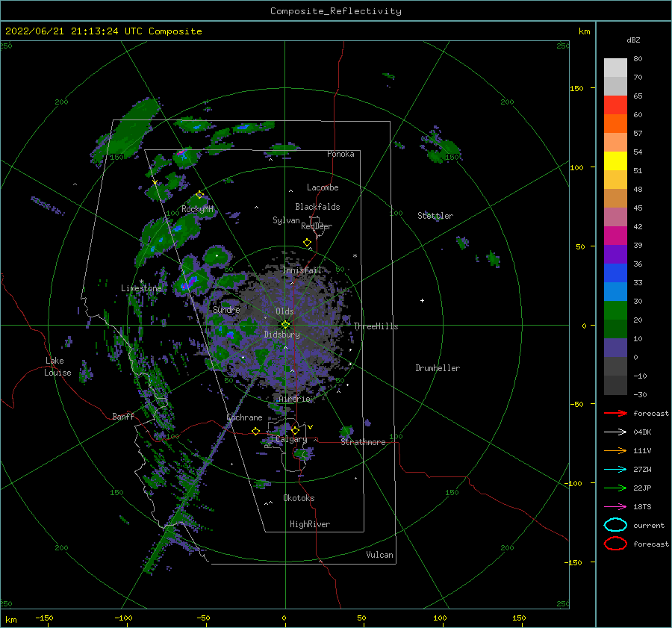This screenshot has width=672, height=628.
Task: Click the Sundre label
Action: pos(226,309)
